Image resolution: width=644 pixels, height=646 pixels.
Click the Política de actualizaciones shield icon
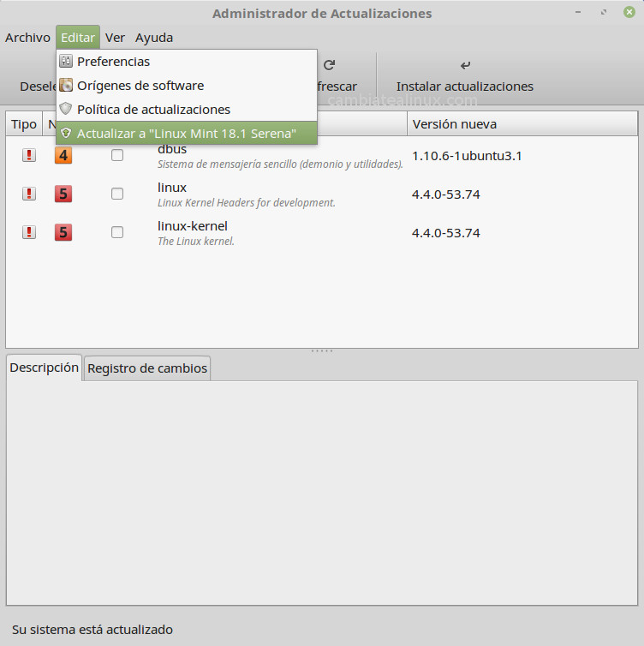point(66,109)
